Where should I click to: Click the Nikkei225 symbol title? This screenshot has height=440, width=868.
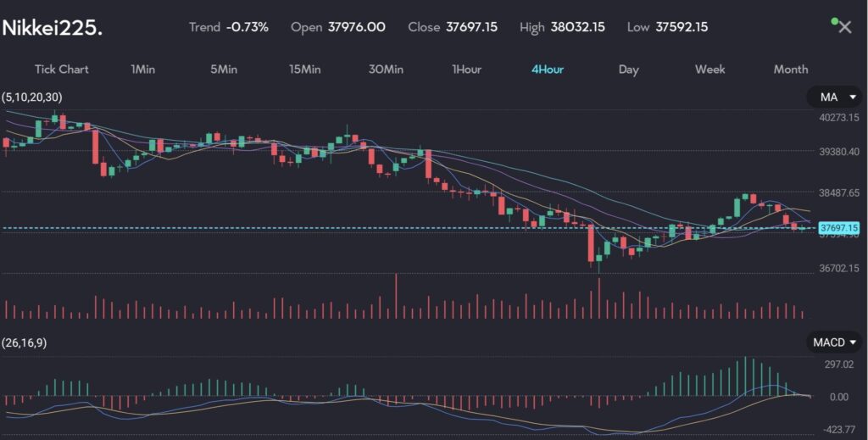52,28
